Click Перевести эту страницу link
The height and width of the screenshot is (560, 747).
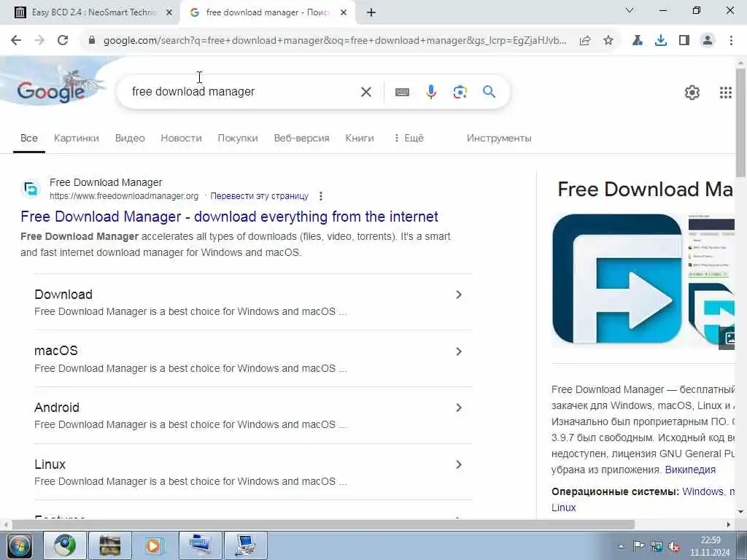point(259,196)
